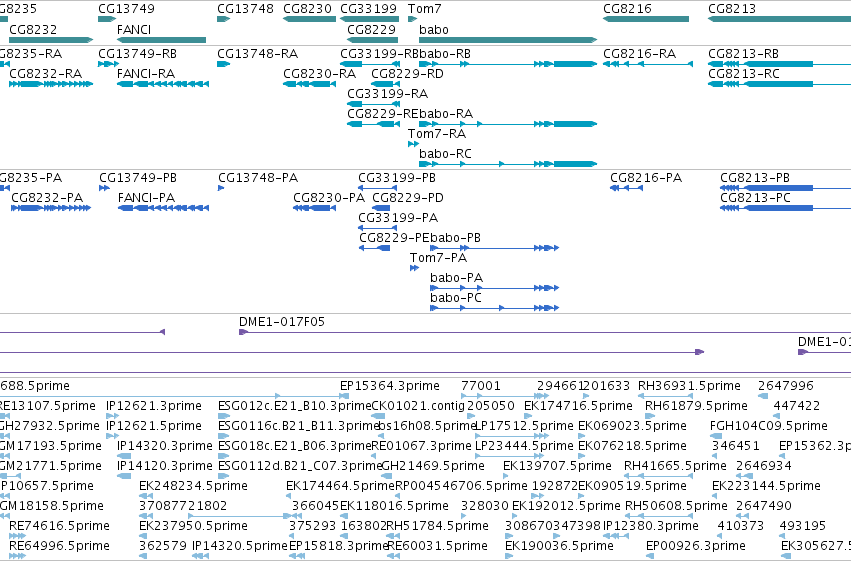
Task: Select the CG13749-PB protein label
Action: [138, 178]
